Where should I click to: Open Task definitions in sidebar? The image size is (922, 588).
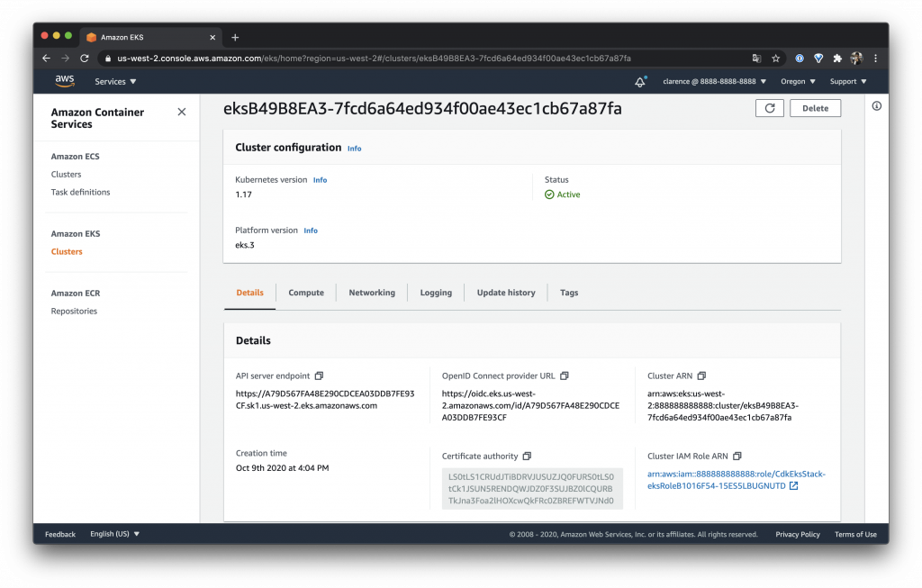click(80, 192)
